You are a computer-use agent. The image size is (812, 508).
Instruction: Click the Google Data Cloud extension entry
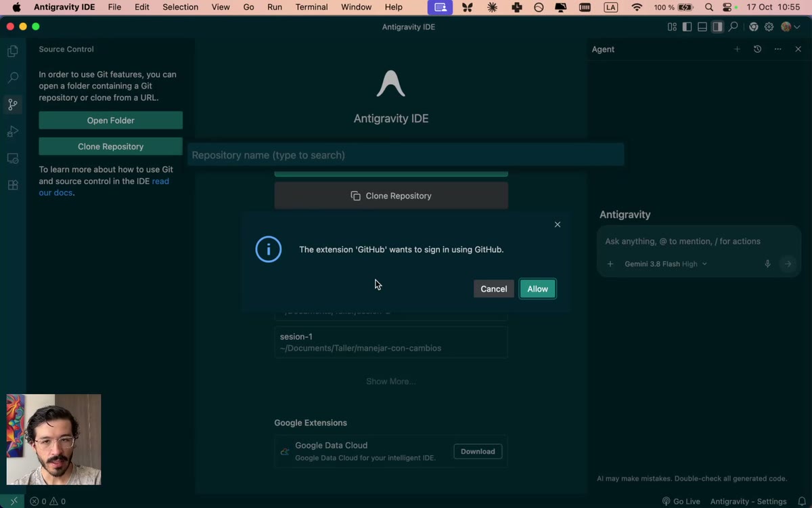tap(391, 451)
